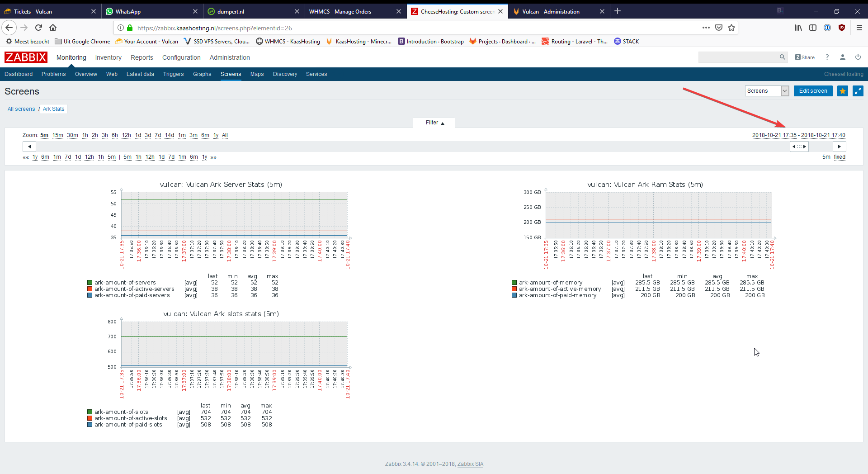Select the All zoom option
Screen dimensions: 868x474
click(225, 135)
